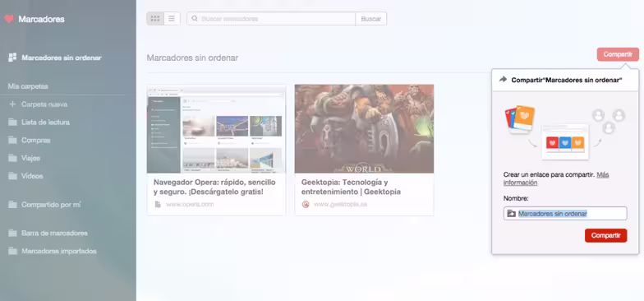
Task: Click the www.geektopia.es URL text
Action: [x=340, y=204]
